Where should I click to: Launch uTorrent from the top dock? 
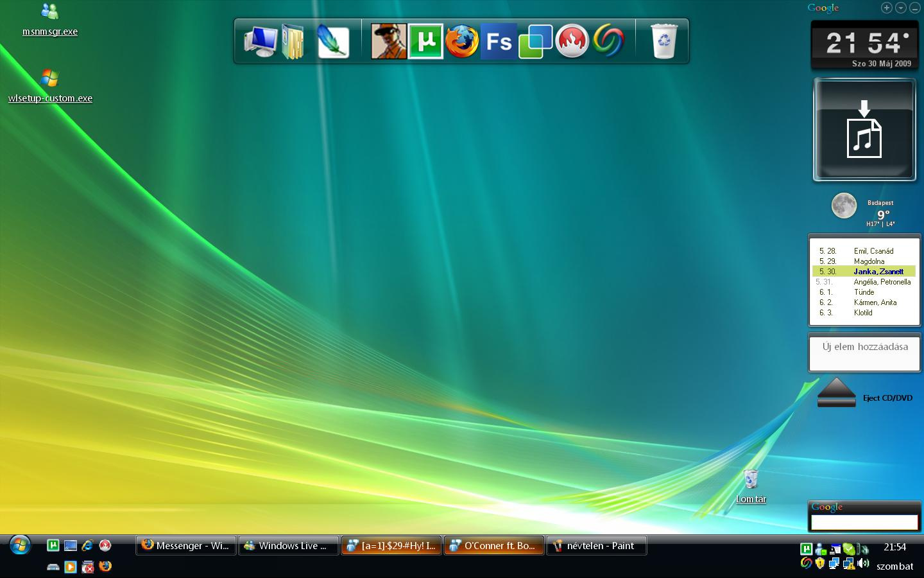425,42
